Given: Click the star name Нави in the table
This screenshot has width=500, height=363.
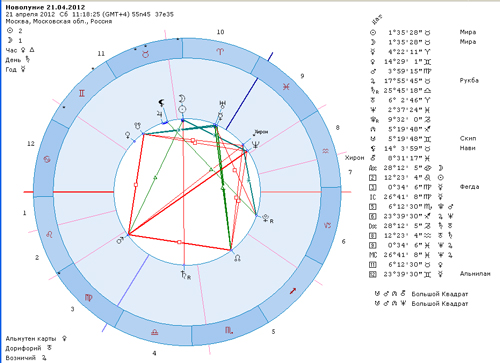Looking at the screenshot, I should coord(467,148).
